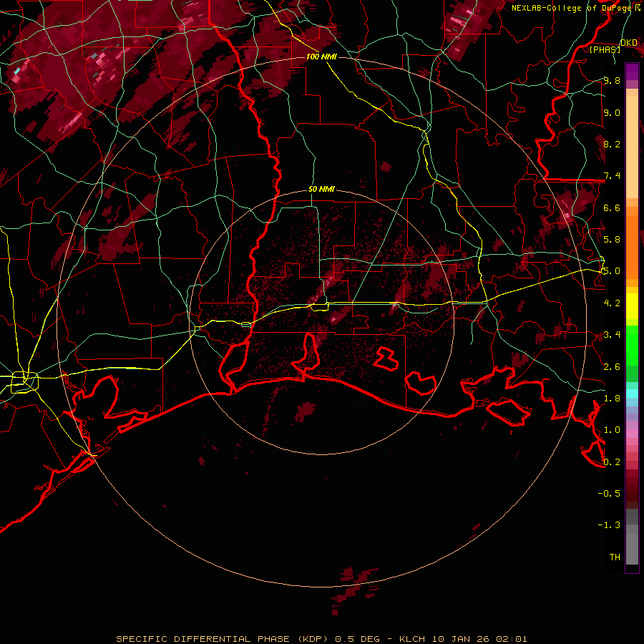Viewport: 644px width, 644px height.
Task: Click the '5.8' scale value
Action: tap(612, 239)
